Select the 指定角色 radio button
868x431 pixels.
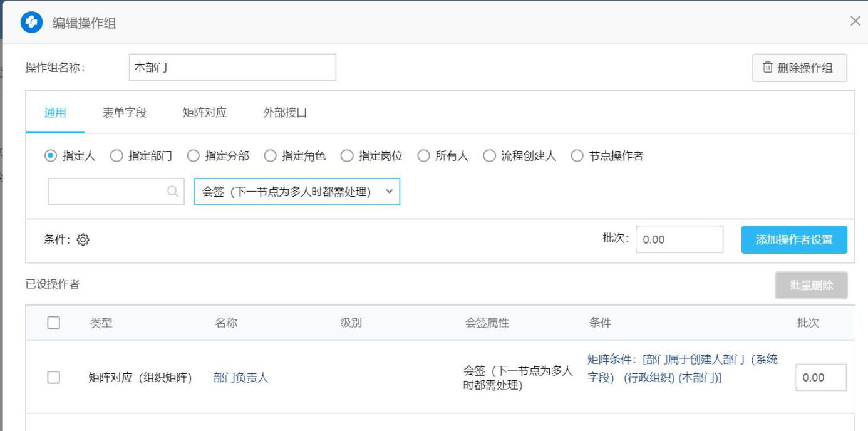click(x=270, y=156)
